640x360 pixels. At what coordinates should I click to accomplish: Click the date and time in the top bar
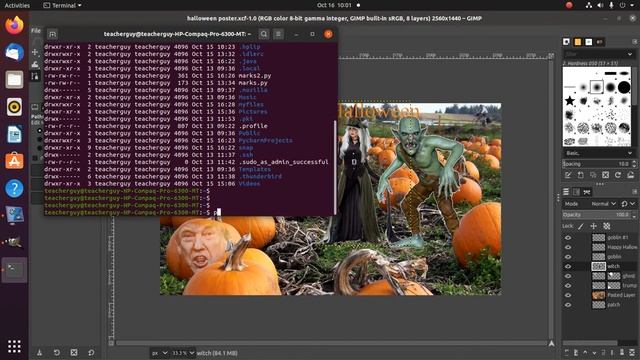(x=334, y=5)
